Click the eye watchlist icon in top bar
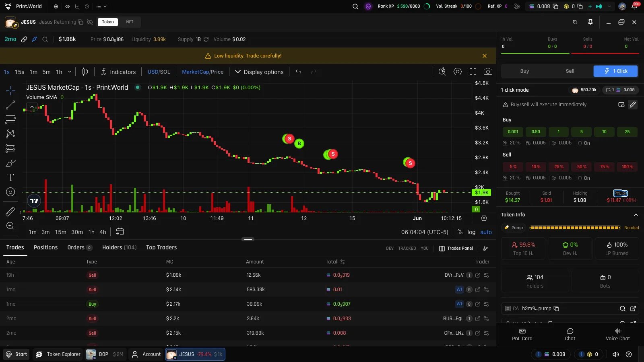The image size is (644, 362). click(x=67, y=6)
